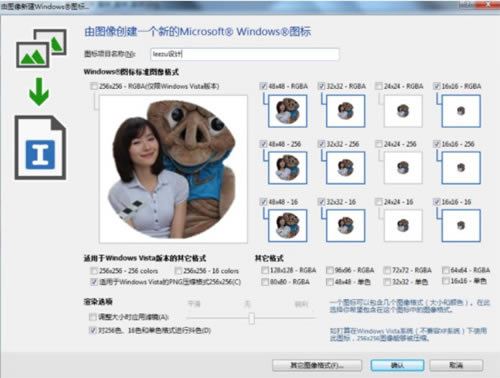Close the new Windows icon dialog window

pyautogui.click(x=487, y=5)
